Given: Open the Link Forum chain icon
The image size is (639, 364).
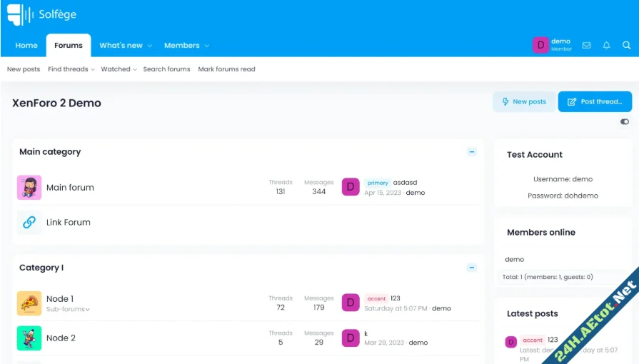Looking at the screenshot, I should (29, 222).
